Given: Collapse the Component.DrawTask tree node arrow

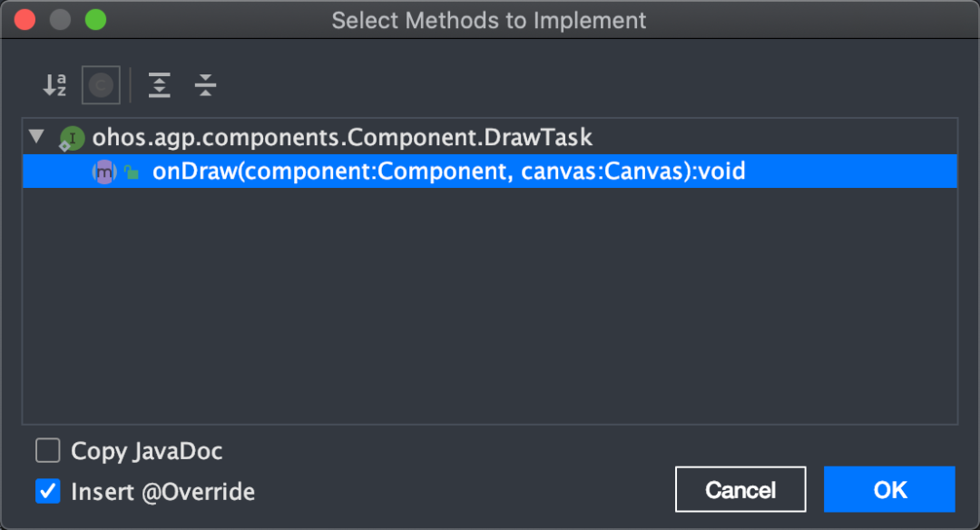Looking at the screenshot, I should [x=37, y=136].
